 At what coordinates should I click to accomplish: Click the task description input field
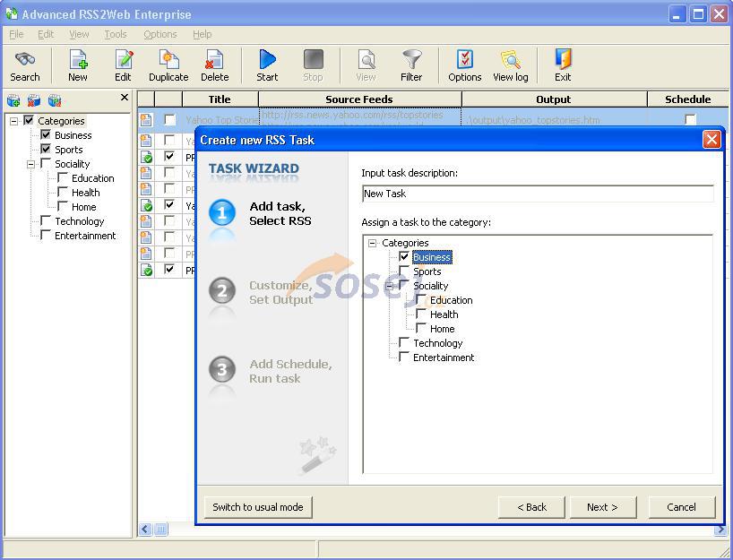point(538,194)
